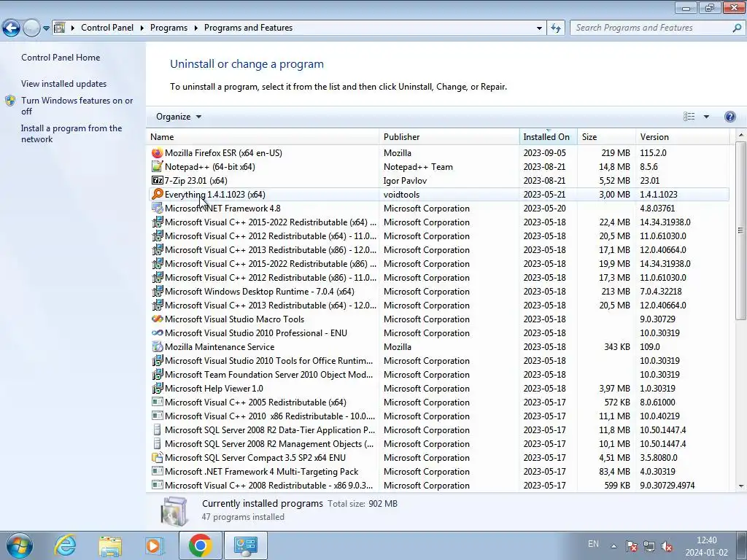
Task: Launch Internet Explorer from the taskbar
Action: click(x=65, y=545)
